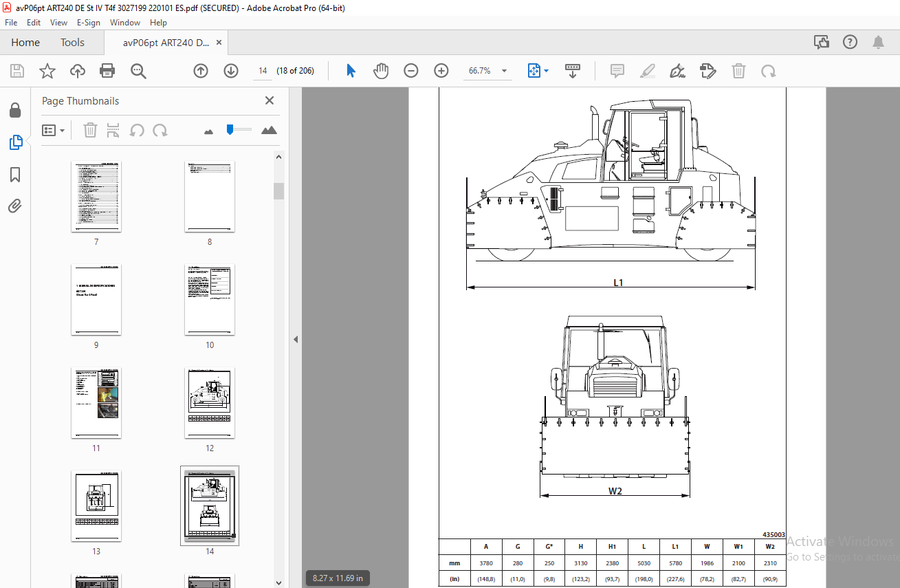Open the notifications bell
Viewport: 900px width, 588px height.
point(879,42)
